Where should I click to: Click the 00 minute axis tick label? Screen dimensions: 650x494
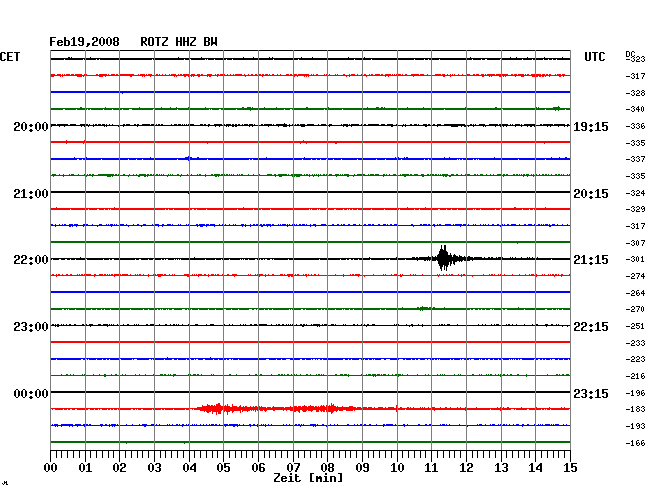[51, 468]
